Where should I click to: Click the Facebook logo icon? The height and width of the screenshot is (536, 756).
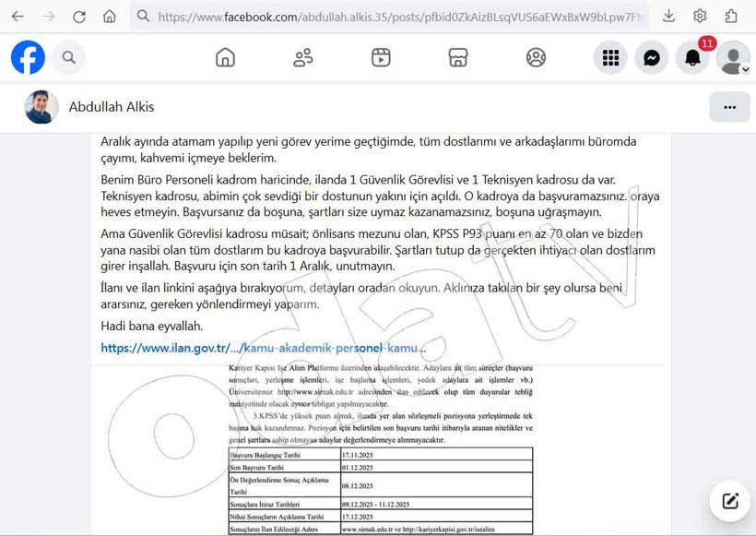[x=28, y=58]
